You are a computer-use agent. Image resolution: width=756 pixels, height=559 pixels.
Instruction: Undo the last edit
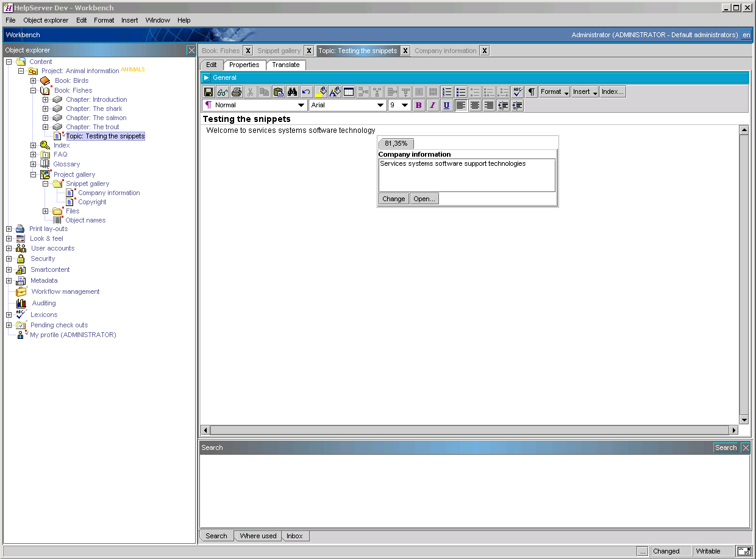coord(307,92)
